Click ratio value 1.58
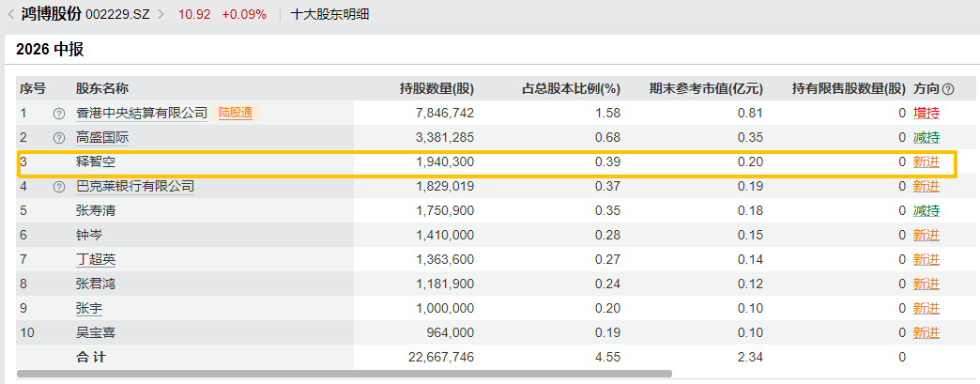Image resolution: width=980 pixels, height=384 pixels. 609,114
